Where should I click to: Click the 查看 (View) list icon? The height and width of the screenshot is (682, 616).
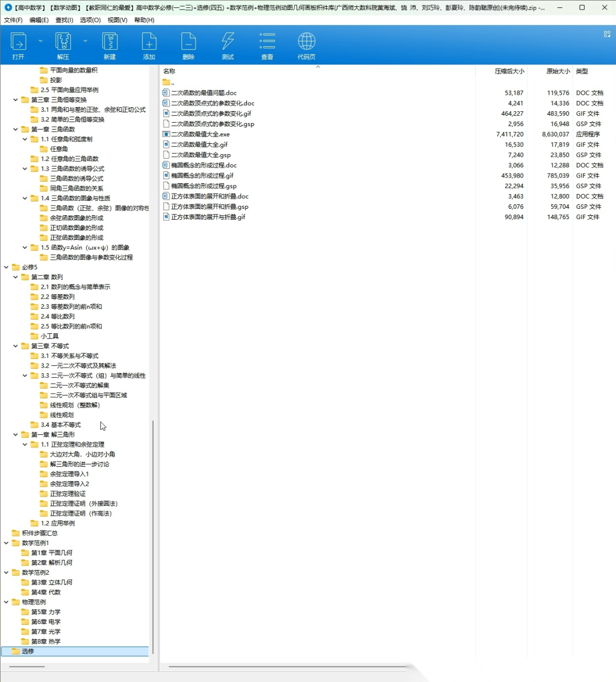pos(267,42)
